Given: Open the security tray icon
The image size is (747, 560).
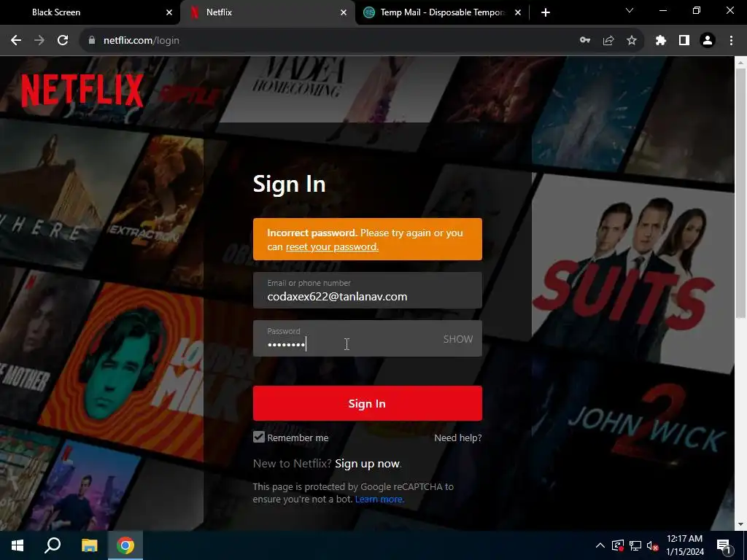Looking at the screenshot, I should [x=618, y=545].
